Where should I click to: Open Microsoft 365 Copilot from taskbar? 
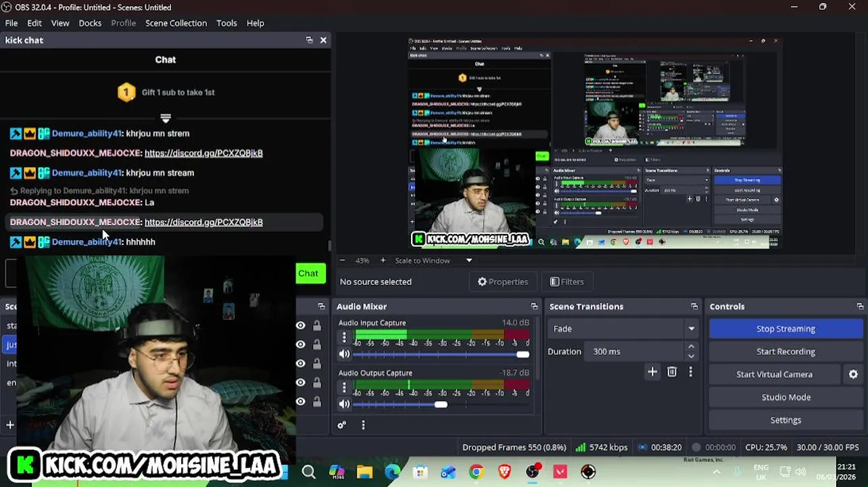coord(337,472)
